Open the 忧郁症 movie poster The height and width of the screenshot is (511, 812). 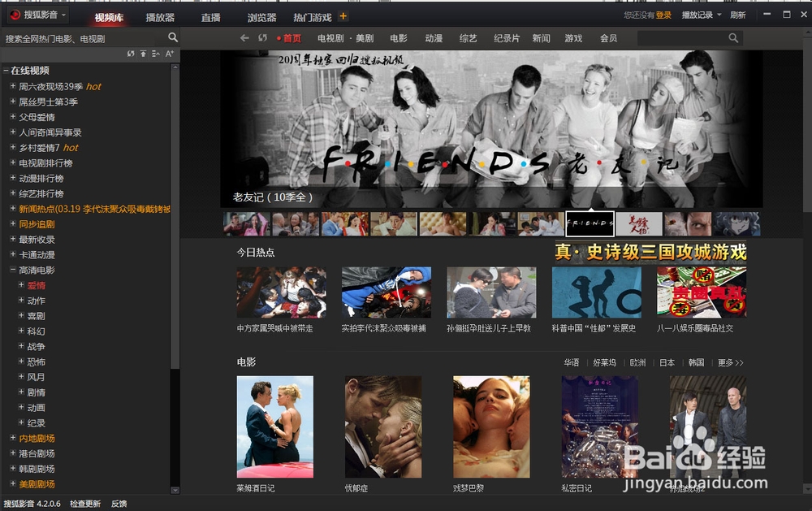(383, 427)
